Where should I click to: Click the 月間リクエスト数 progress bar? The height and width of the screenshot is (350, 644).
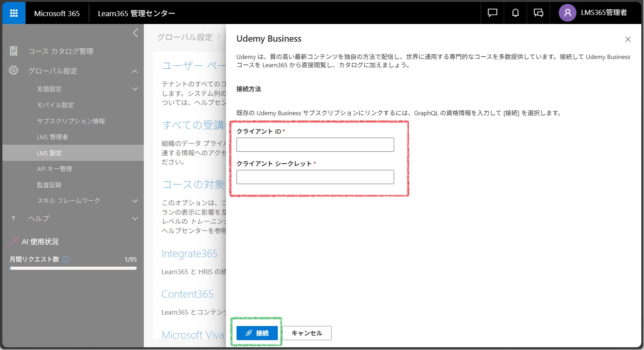pyautogui.click(x=73, y=268)
